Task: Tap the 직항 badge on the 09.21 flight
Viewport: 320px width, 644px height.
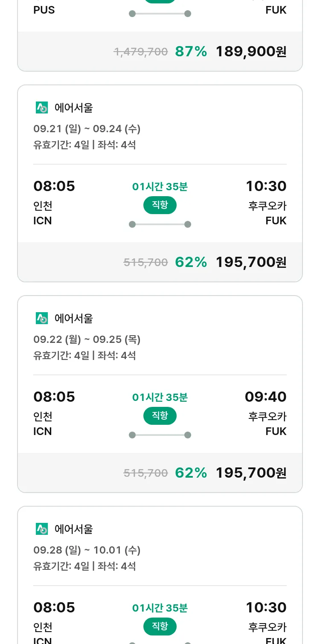Action: click(x=160, y=205)
